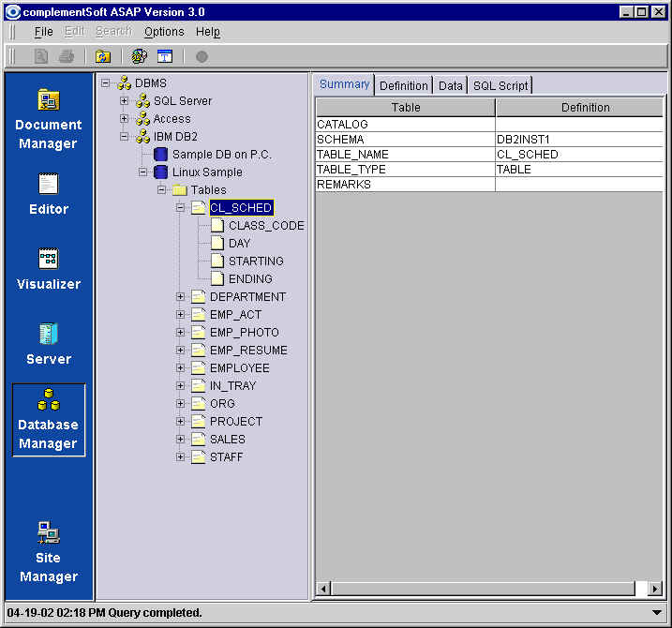Open the Site Manager panel
672x628 pixels.
(49, 552)
